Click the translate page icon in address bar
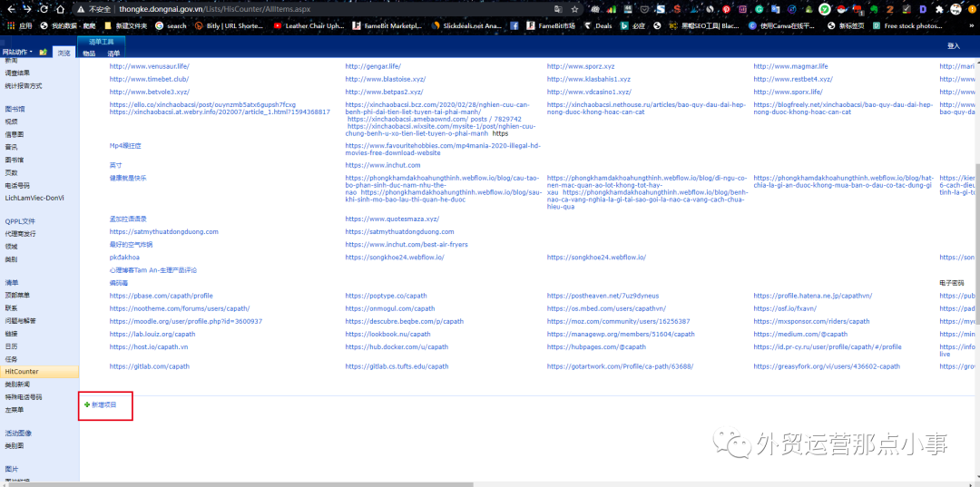 coord(558,9)
